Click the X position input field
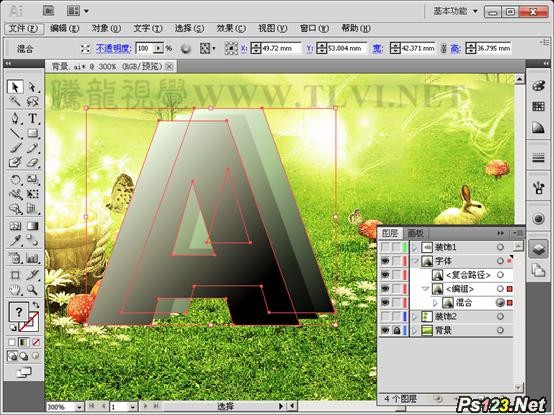Viewport: 554px width, 415px height. 281,48
